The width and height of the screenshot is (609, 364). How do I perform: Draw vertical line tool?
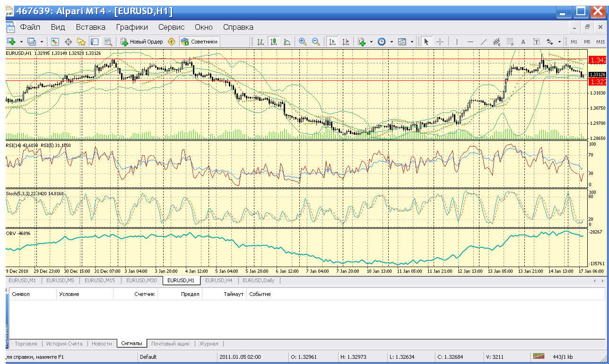[x=457, y=42]
